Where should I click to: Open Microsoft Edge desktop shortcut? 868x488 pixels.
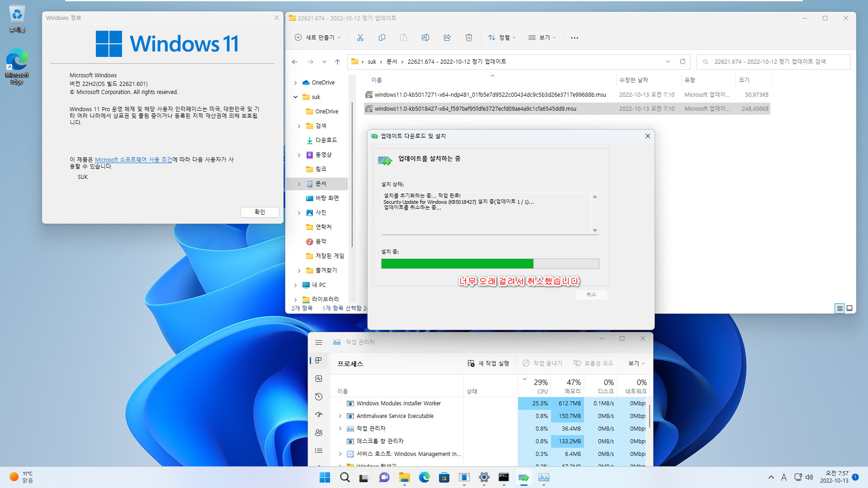tap(17, 66)
